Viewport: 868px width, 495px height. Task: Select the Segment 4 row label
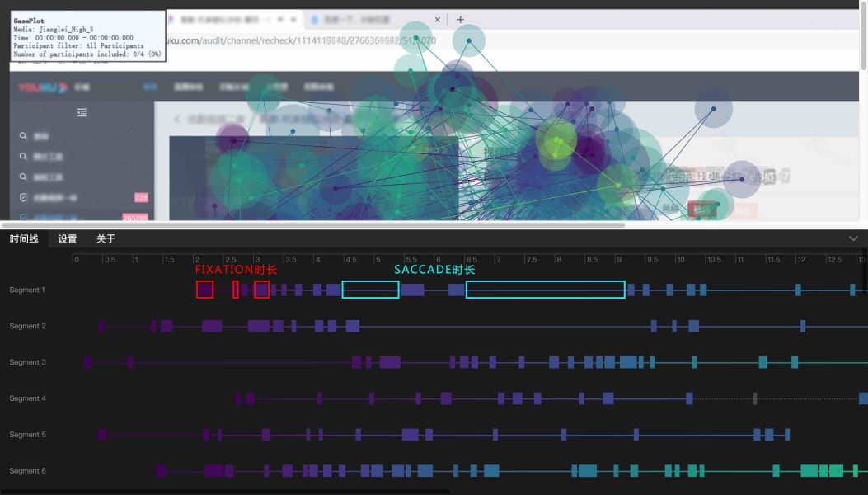pos(28,398)
